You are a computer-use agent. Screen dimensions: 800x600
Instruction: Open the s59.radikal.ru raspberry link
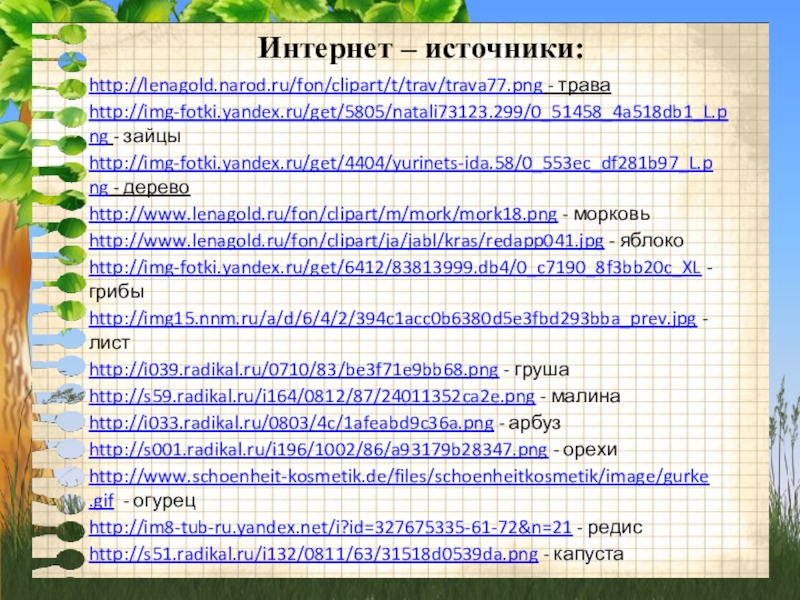click(312, 396)
